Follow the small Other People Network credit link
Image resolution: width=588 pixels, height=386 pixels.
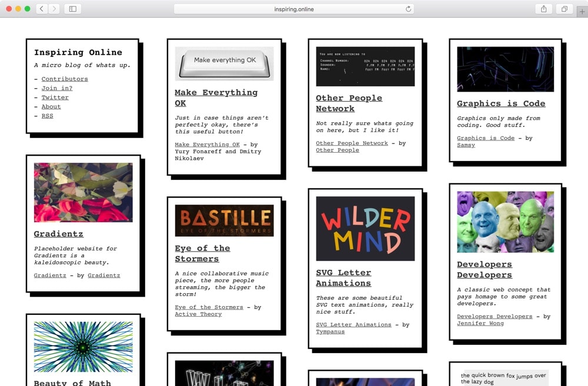coord(352,143)
